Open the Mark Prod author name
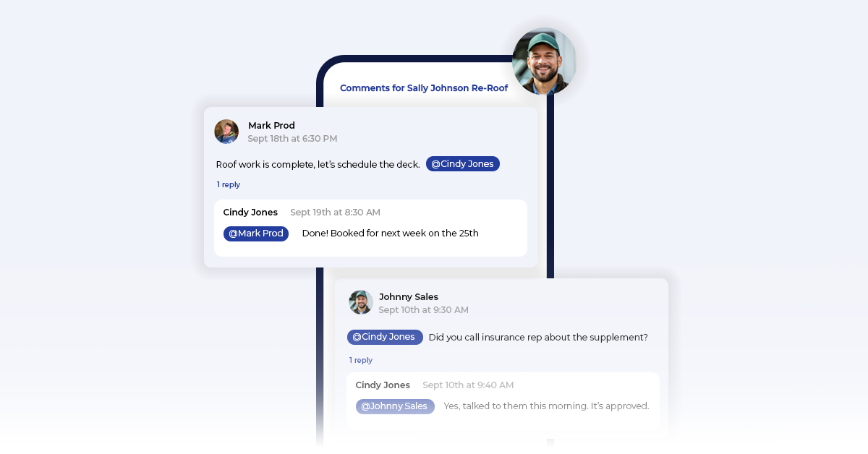Viewport: 868px width, 454px height. click(x=271, y=126)
